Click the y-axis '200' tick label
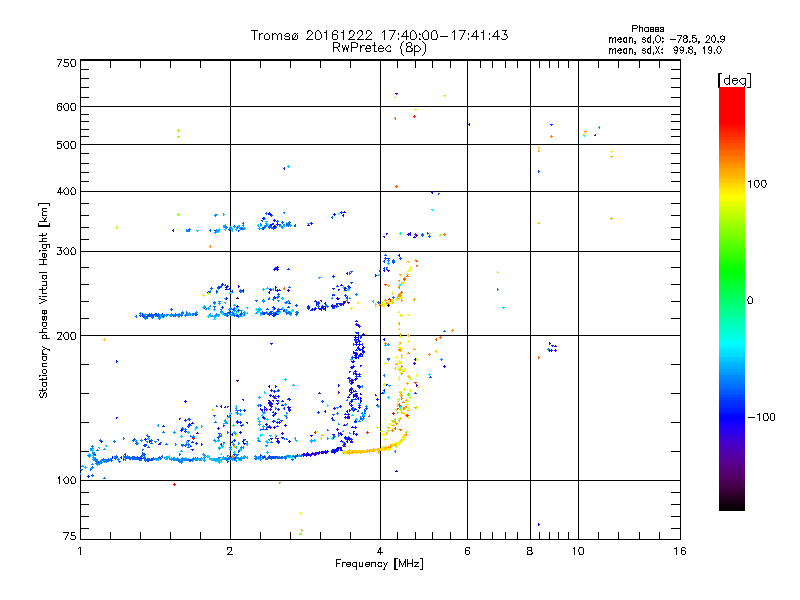The height and width of the screenshot is (600, 800). [66, 336]
